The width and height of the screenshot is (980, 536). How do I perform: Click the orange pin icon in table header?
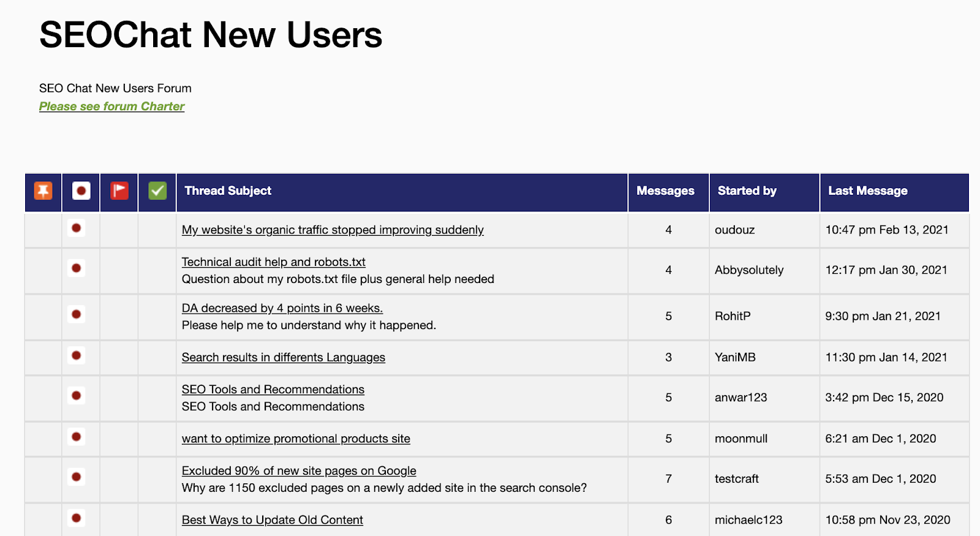pos(43,191)
